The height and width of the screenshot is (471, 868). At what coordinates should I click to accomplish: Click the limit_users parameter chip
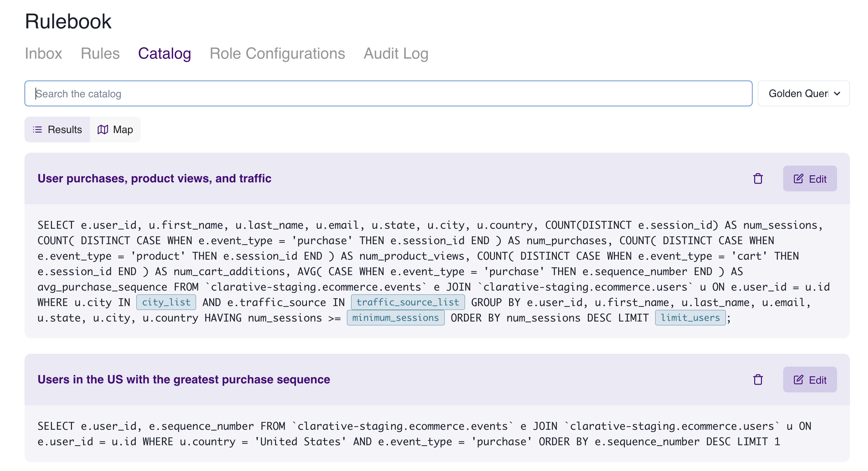(x=690, y=317)
